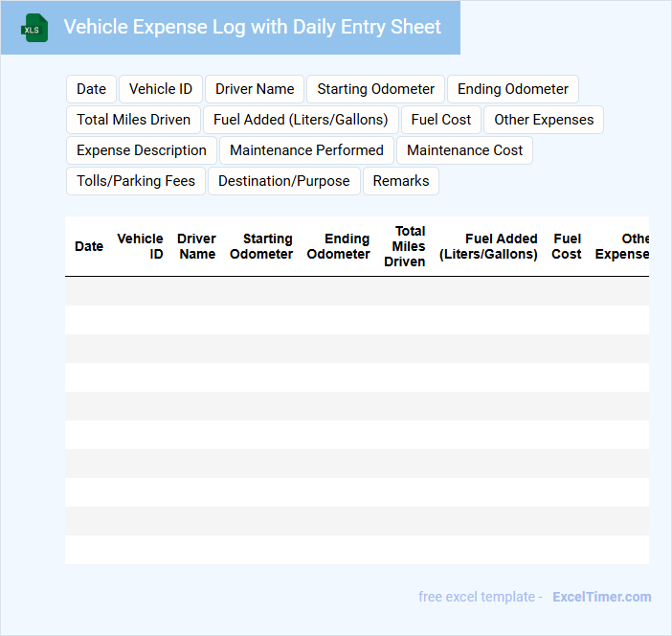Click the Maintenance Cost tag
Screen dimensions: 672x636
(464, 150)
